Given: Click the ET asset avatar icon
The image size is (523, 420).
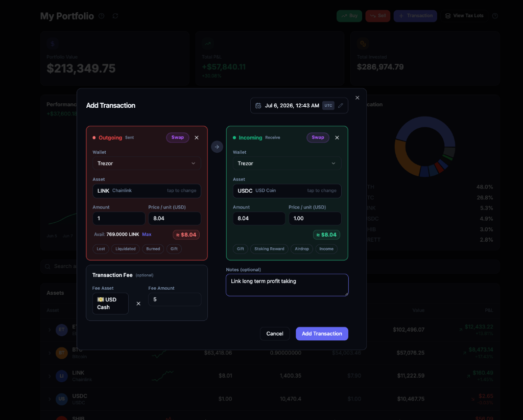Looking at the screenshot, I should (x=62, y=330).
